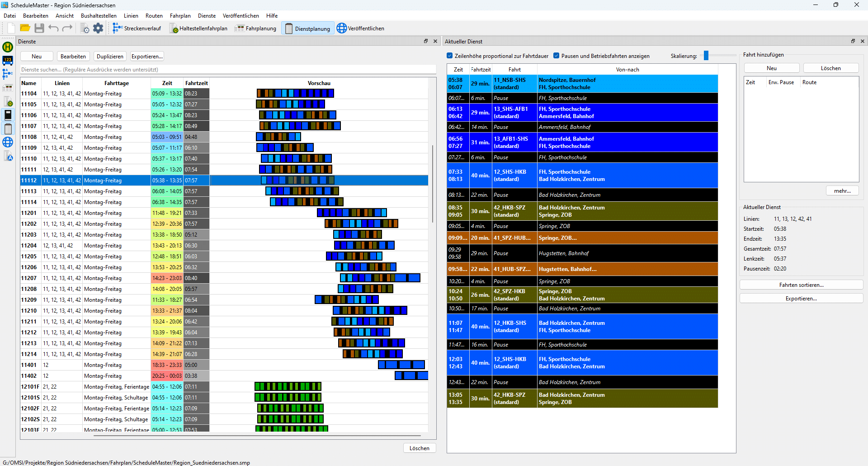Open the Bushaltestellen menu

[99, 16]
